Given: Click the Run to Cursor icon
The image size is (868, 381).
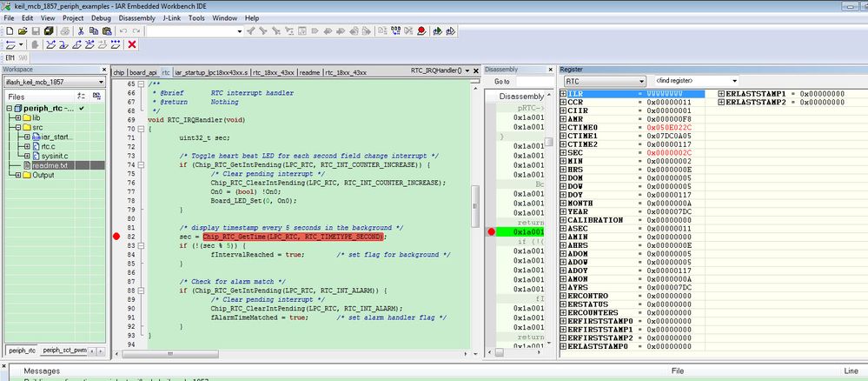Looking at the screenshot, I should (103, 44).
